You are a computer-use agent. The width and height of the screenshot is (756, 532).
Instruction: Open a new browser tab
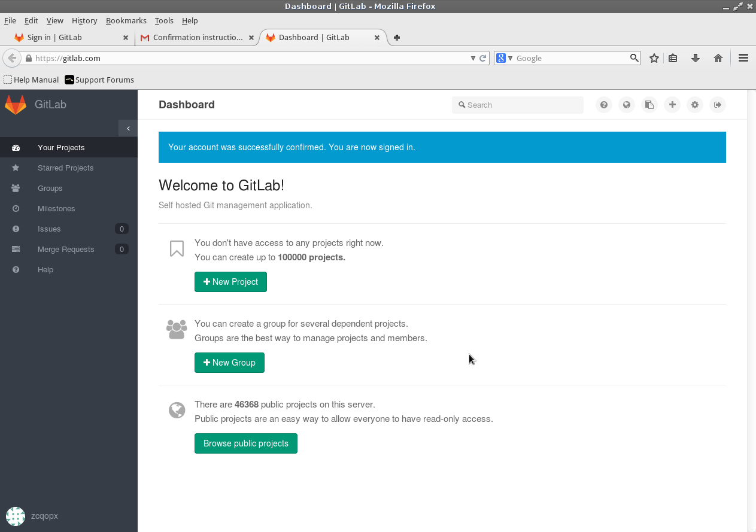(x=397, y=37)
